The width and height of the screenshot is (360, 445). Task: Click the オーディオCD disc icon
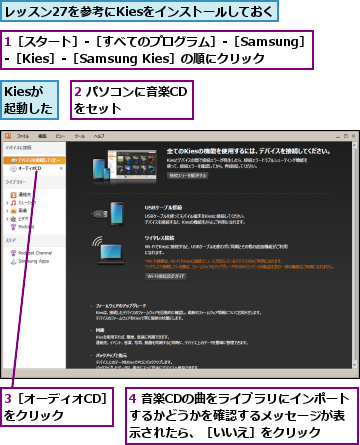pyautogui.click(x=13, y=169)
